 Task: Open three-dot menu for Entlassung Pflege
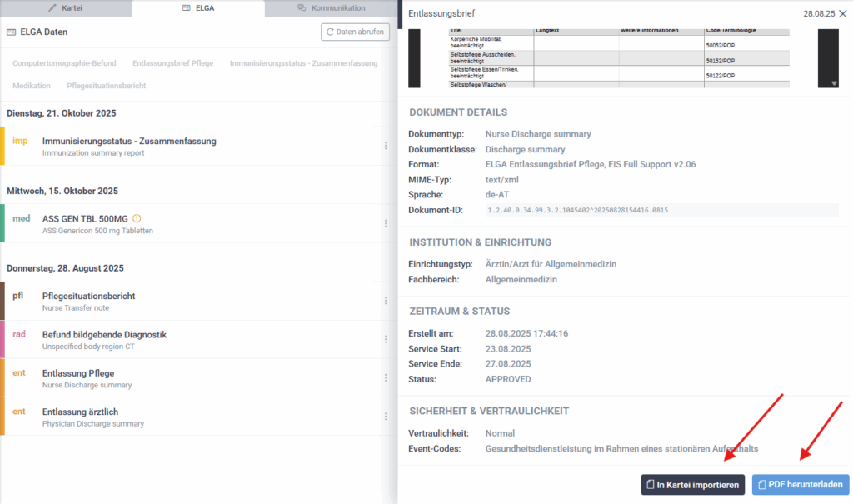tap(385, 377)
